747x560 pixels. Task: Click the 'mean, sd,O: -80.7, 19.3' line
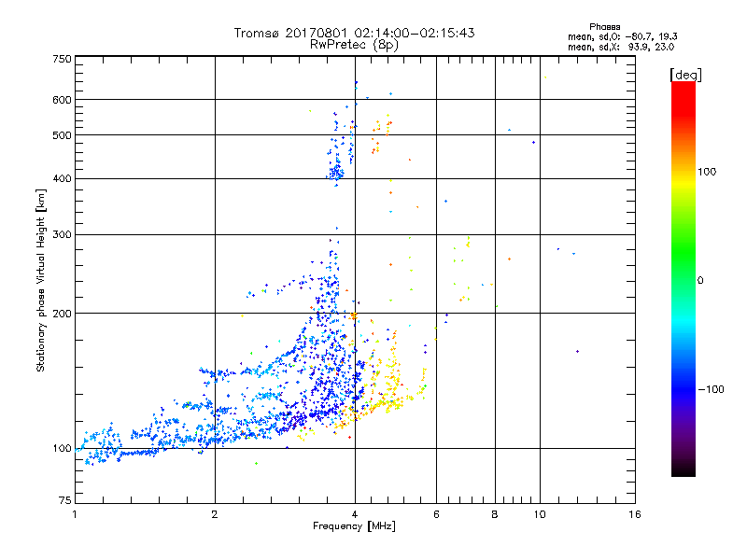(622, 36)
